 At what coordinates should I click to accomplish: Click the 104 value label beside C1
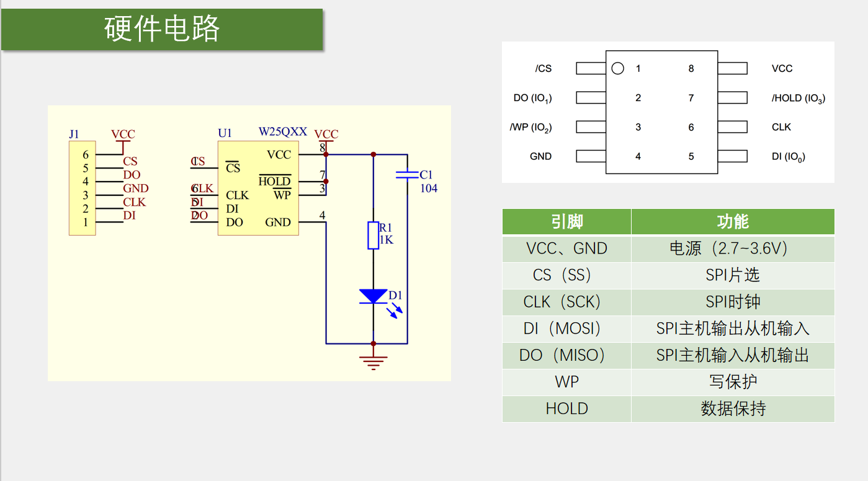[429, 189]
